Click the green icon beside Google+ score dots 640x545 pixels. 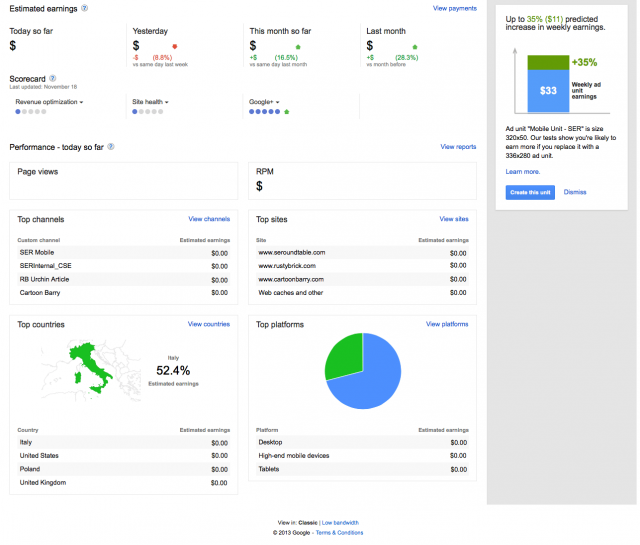[x=287, y=111]
